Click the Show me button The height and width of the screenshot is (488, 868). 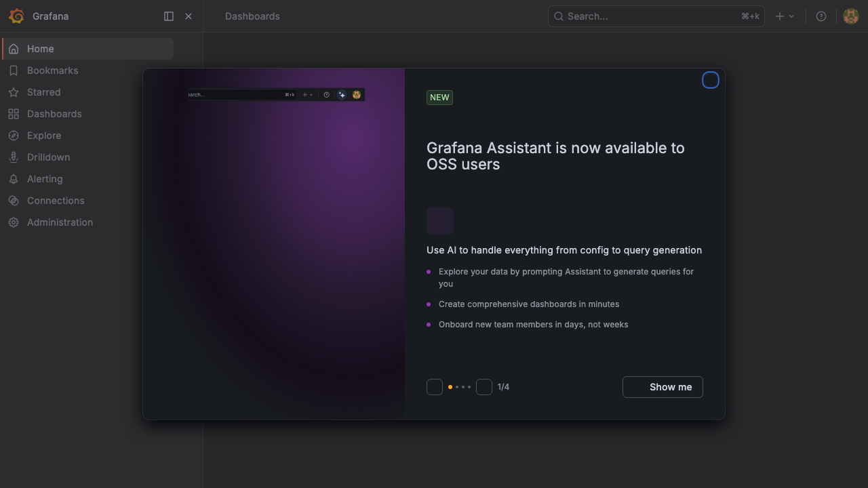[x=663, y=387]
